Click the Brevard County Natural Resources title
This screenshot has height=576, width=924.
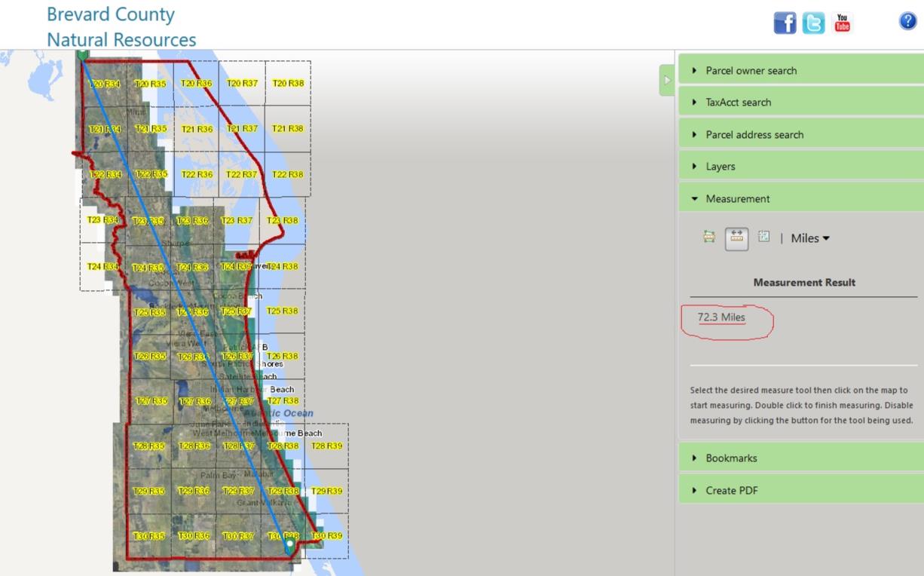point(121,26)
